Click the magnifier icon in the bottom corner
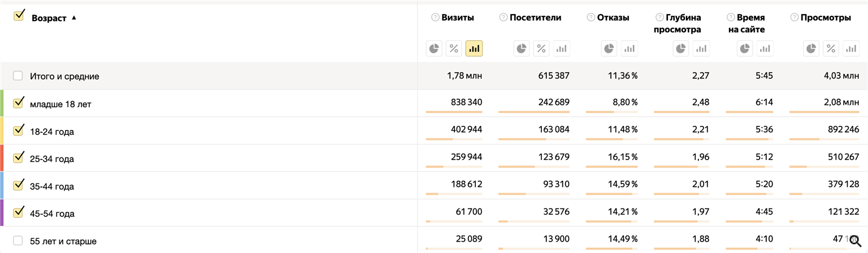This screenshot has width=868, height=253. [855, 241]
